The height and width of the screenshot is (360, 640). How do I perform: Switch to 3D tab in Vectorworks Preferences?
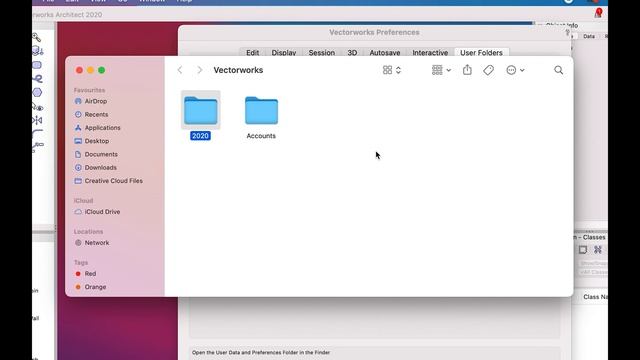point(352,53)
